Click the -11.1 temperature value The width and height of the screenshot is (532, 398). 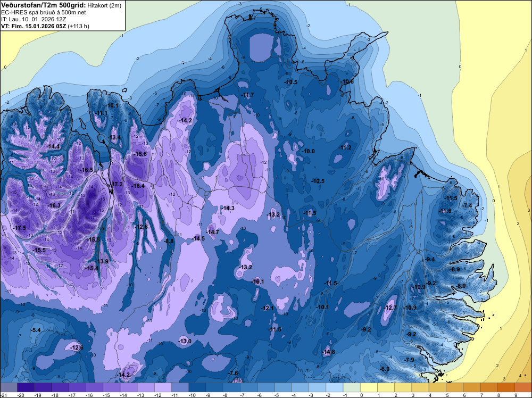pyautogui.click(x=101, y=113)
